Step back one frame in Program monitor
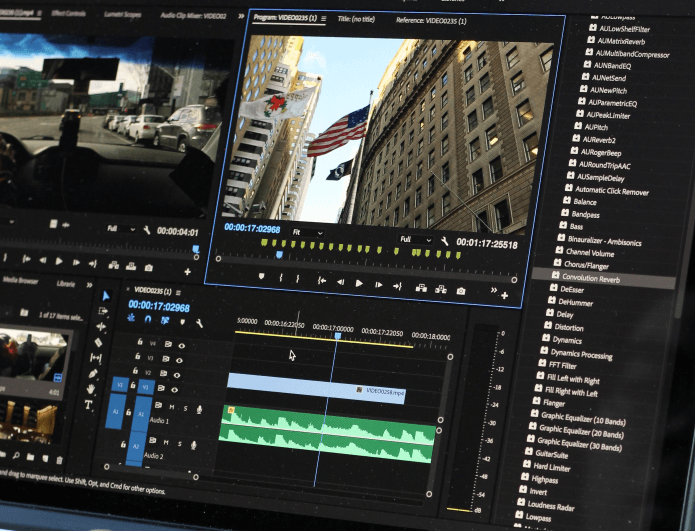This screenshot has width=695, height=531. tap(340, 282)
